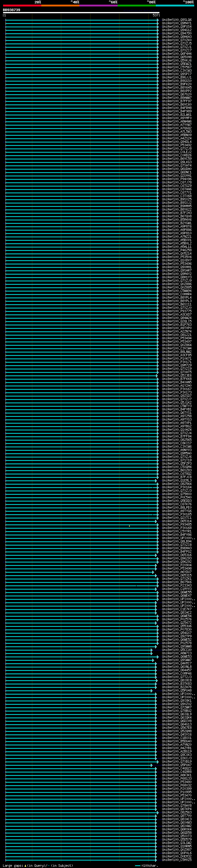Choose the hit UniRef100_P93485
The image size is (197, 868).
(x=176, y=524)
